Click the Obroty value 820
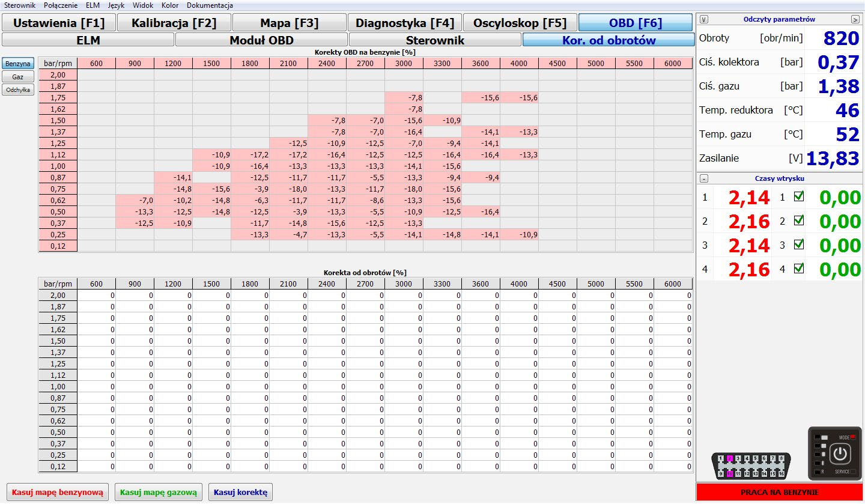865x504 pixels. click(841, 38)
